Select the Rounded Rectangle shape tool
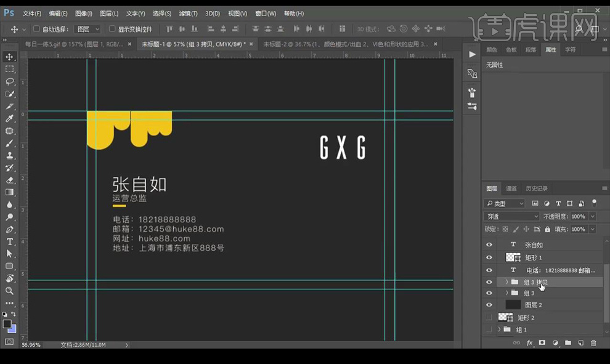Screen dimensions: 610x364 (9, 267)
